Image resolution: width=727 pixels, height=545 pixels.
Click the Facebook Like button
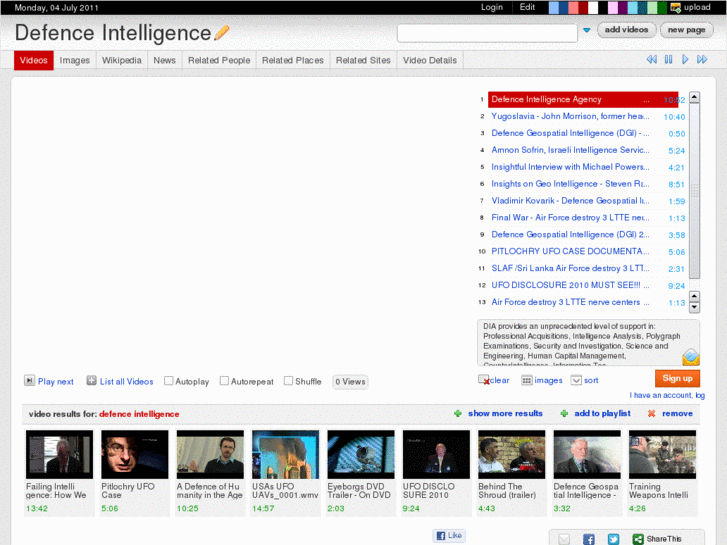pyautogui.click(x=449, y=535)
